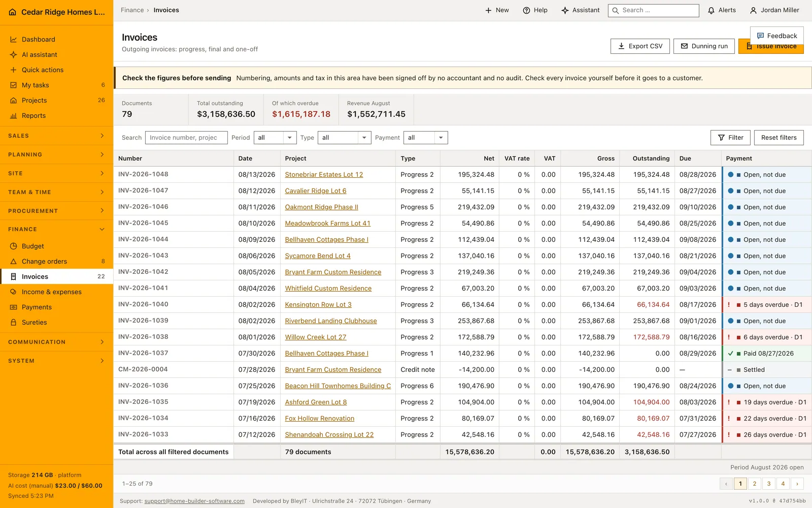812x508 pixels.
Task: Open the Fox Hollow Renovation project link
Action: [x=320, y=419]
